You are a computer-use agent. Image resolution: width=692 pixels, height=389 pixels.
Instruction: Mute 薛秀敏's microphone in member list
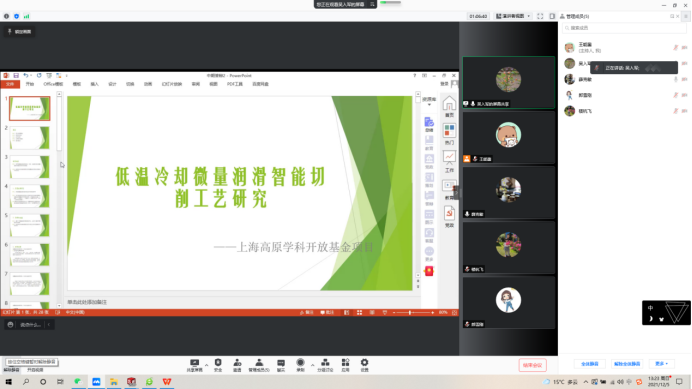tap(675, 79)
